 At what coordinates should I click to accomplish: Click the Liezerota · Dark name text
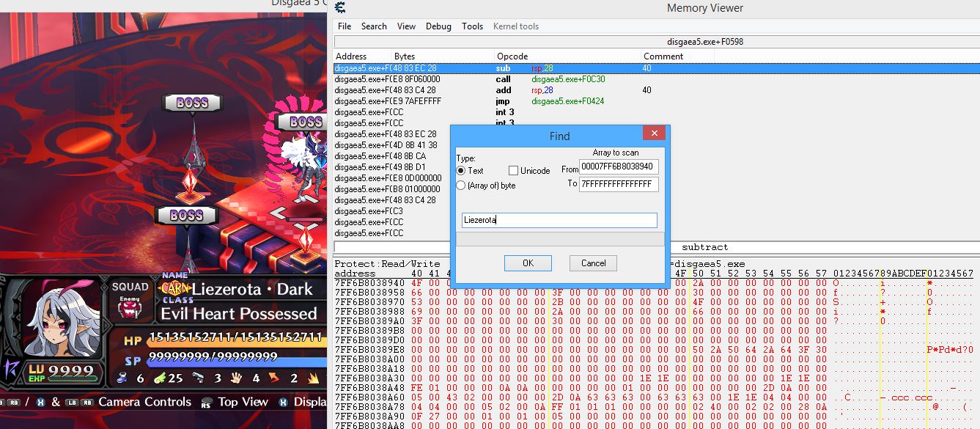[x=252, y=289]
